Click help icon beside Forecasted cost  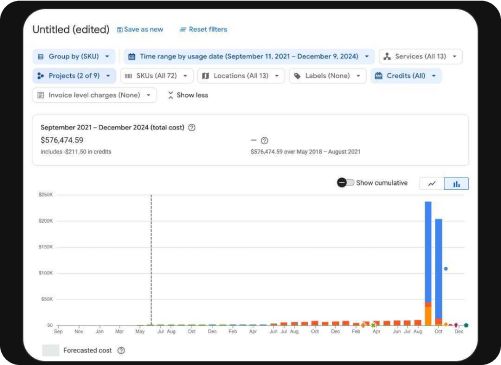pos(121,350)
